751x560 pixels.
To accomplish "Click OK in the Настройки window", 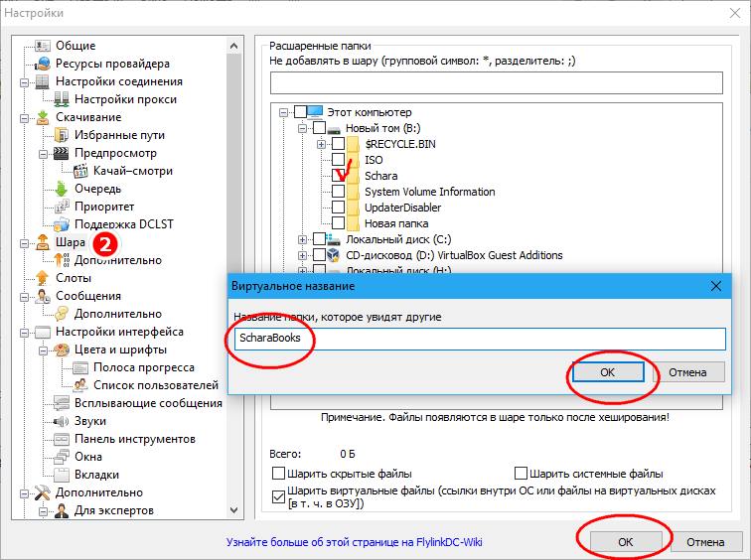I will click(x=626, y=542).
